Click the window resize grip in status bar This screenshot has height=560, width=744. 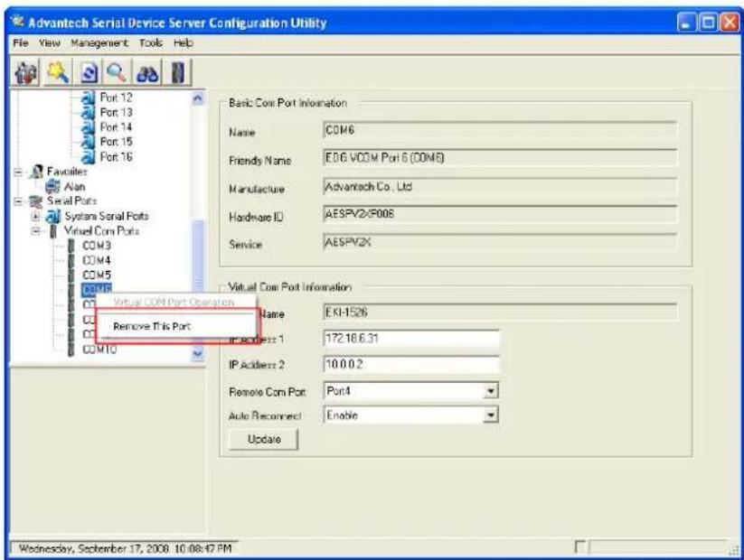point(733,549)
